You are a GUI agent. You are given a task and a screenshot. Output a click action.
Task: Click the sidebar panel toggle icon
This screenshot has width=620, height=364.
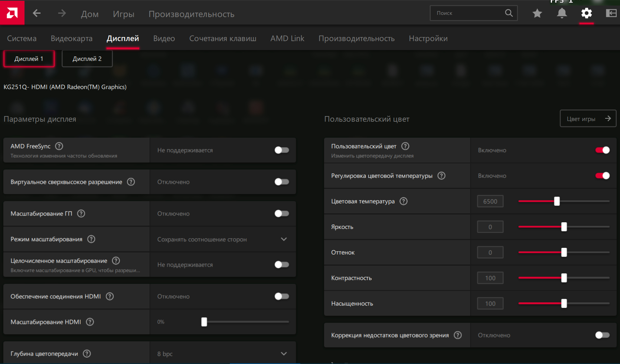[611, 13]
